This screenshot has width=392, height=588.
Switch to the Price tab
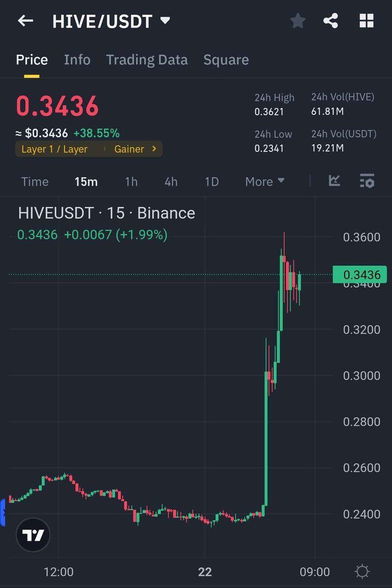point(32,60)
